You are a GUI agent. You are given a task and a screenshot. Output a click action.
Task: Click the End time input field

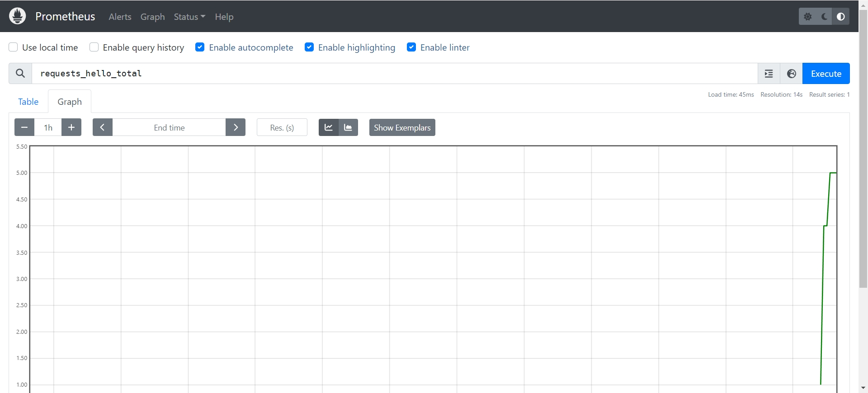169,127
